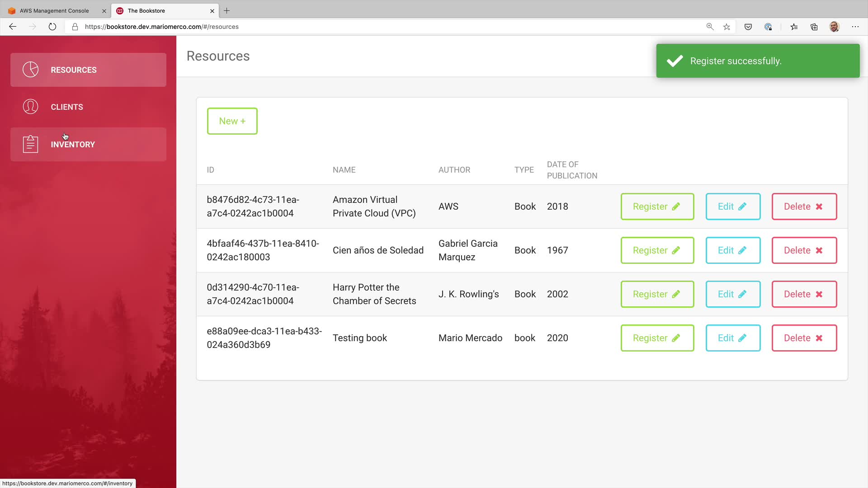Dismiss the Register successfully notification
Viewport: 868px width, 488px height.
tap(758, 61)
